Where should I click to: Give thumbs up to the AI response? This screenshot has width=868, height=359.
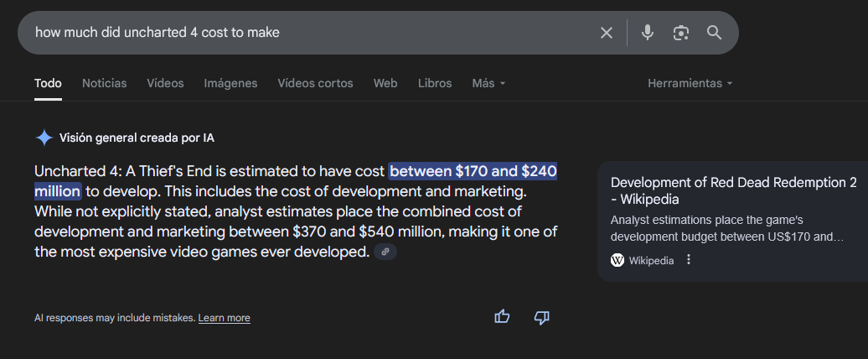coord(502,317)
